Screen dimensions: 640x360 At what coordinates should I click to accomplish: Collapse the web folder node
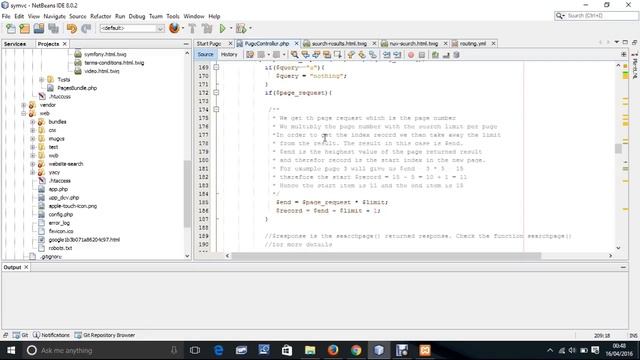click(24, 113)
